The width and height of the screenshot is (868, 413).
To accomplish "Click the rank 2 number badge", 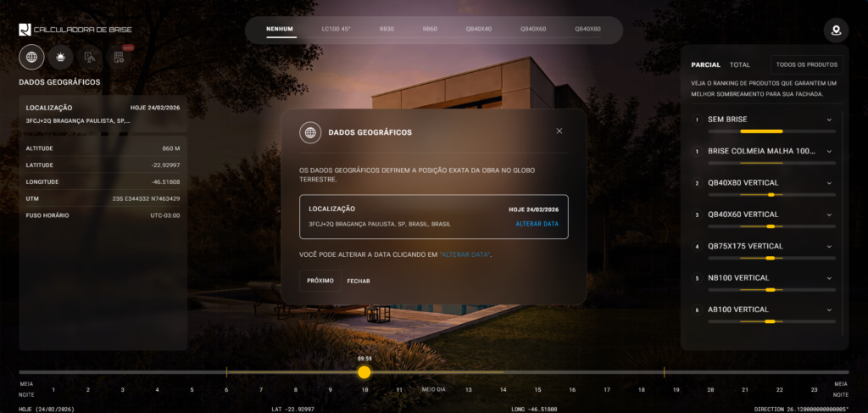I will [697, 182].
